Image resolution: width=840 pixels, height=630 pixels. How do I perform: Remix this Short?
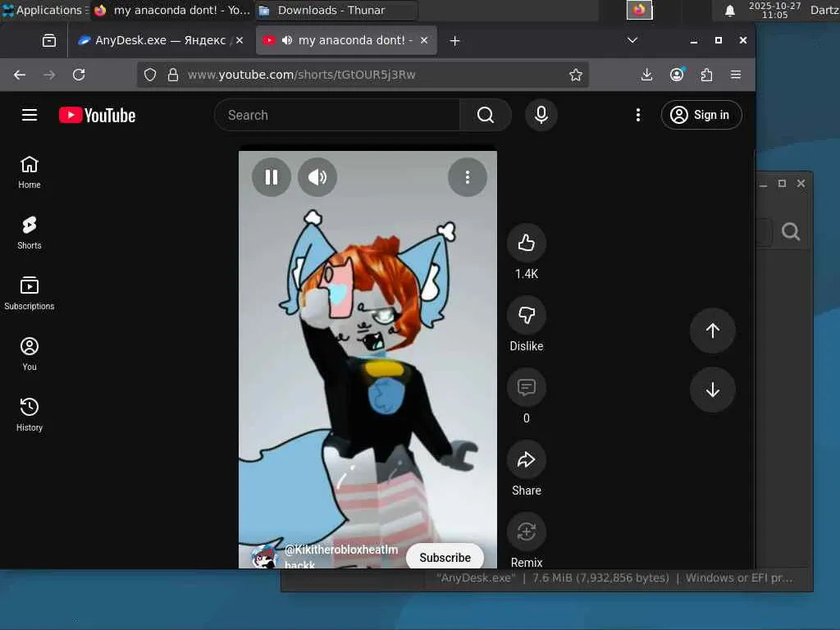[x=526, y=532]
